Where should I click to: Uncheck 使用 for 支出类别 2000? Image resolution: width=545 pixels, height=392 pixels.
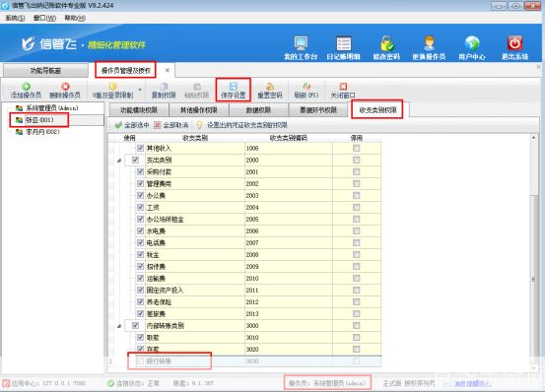(x=135, y=160)
